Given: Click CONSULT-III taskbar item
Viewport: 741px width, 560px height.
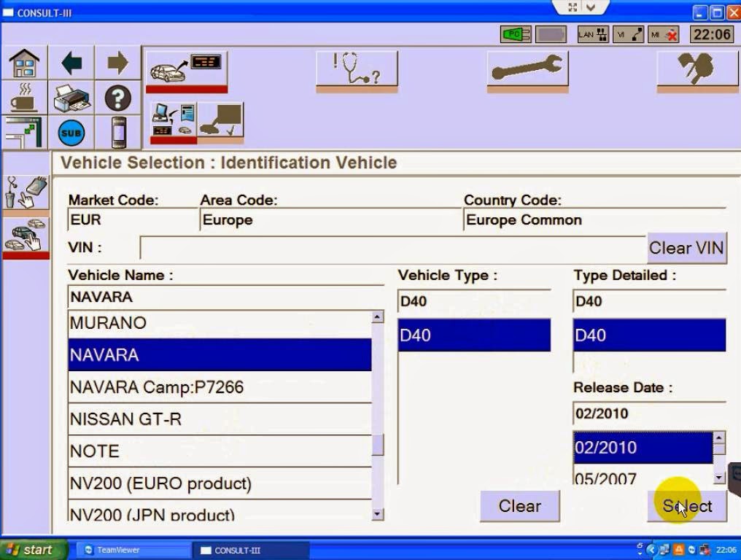Looking at the screenshot, I should [250, 550].
